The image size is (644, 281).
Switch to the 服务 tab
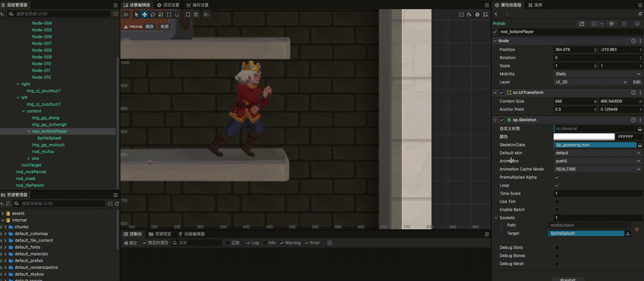point(535,5)
